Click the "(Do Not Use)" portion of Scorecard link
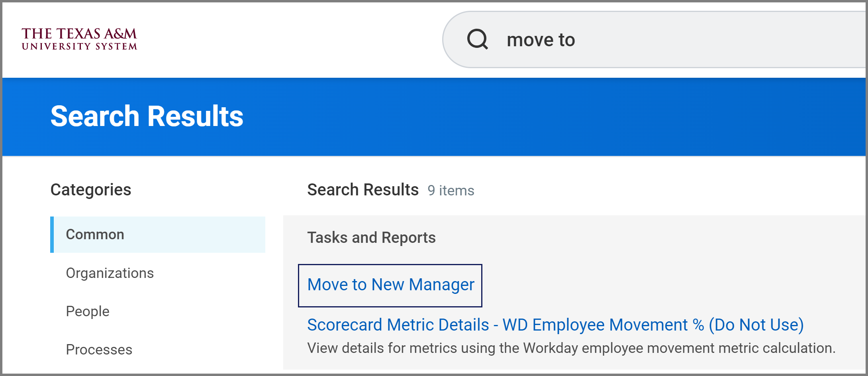Viewport: 868px width, 376px height. [x=756, y=325]
